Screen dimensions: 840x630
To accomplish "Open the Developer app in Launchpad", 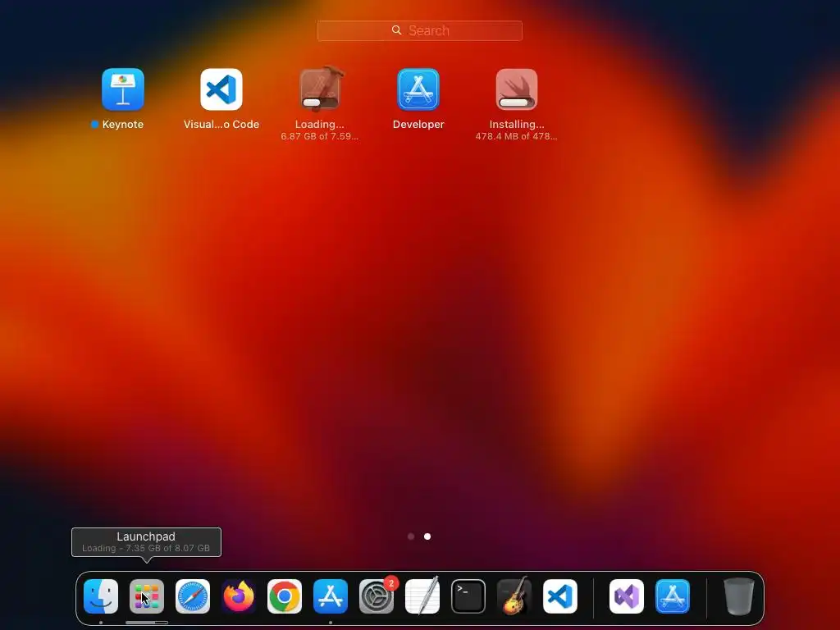I will click(418, 89).
